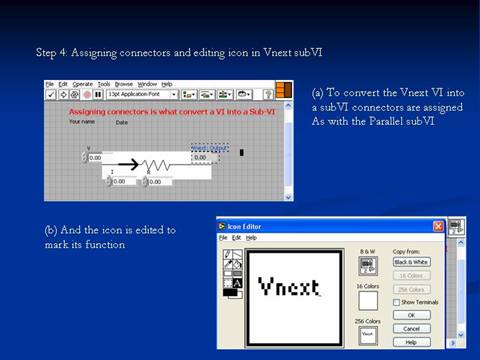The width and height of the screenshot is (480, 360).
Task: Click the Pause toolbar button
Action: coord(98,95)
